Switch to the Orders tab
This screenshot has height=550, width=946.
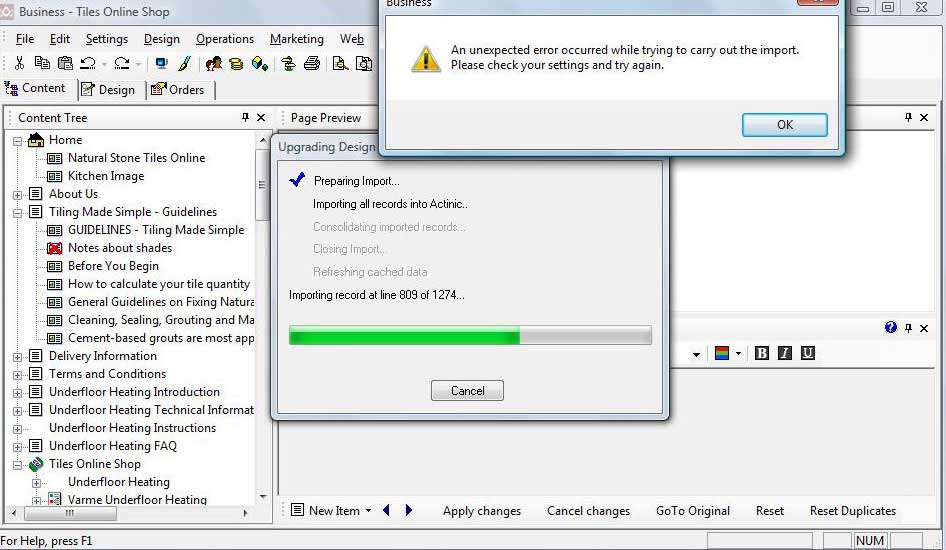[x=177, y=90]
